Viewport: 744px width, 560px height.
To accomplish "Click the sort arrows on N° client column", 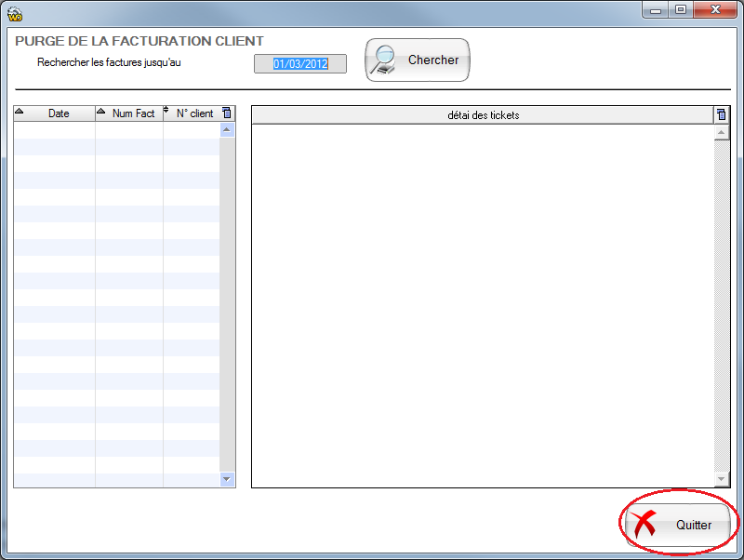I will [167, 113].
